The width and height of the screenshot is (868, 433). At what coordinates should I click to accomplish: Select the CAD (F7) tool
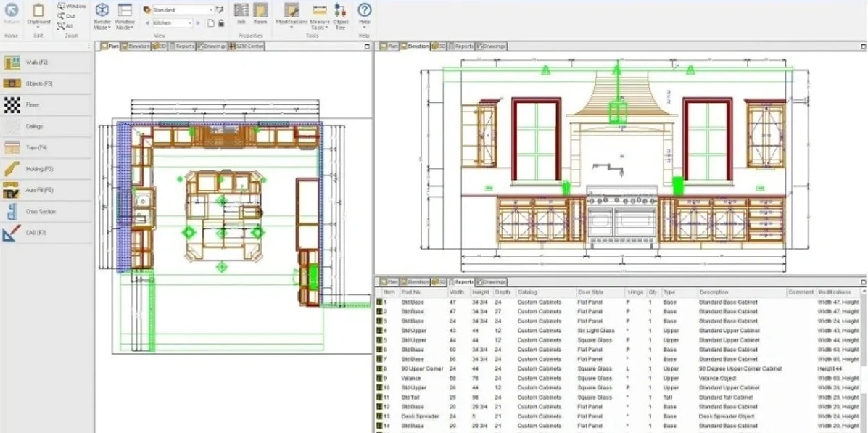pos(46,233)
